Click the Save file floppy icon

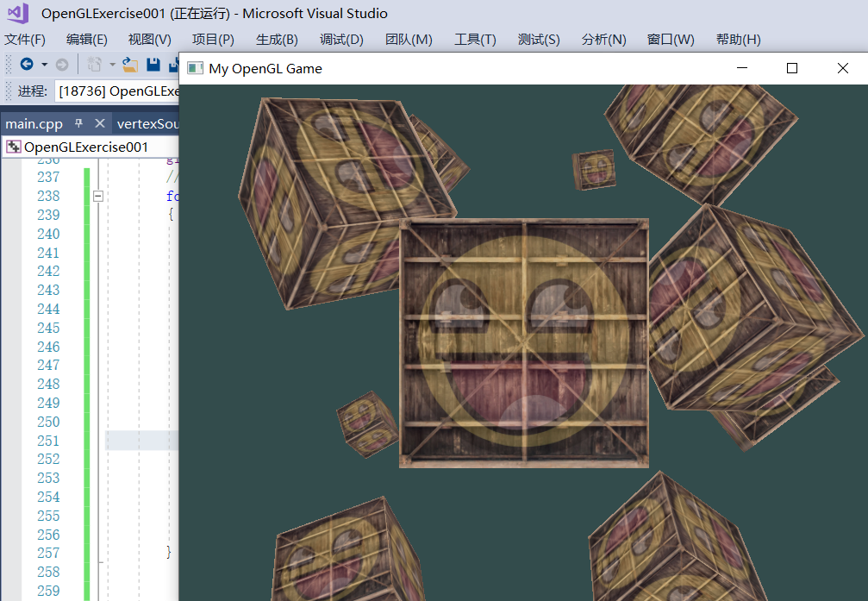(x=153, y=65)
